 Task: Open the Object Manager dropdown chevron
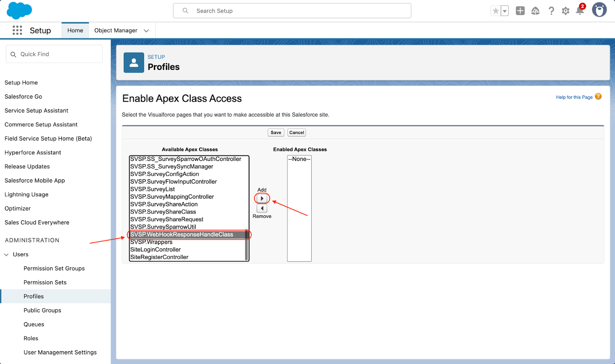pyautogui.click(x=146, y=31)
